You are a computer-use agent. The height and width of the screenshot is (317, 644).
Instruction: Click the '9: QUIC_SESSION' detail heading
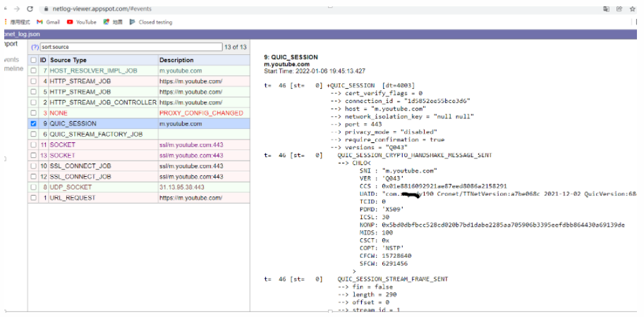[x=291, y=58]
